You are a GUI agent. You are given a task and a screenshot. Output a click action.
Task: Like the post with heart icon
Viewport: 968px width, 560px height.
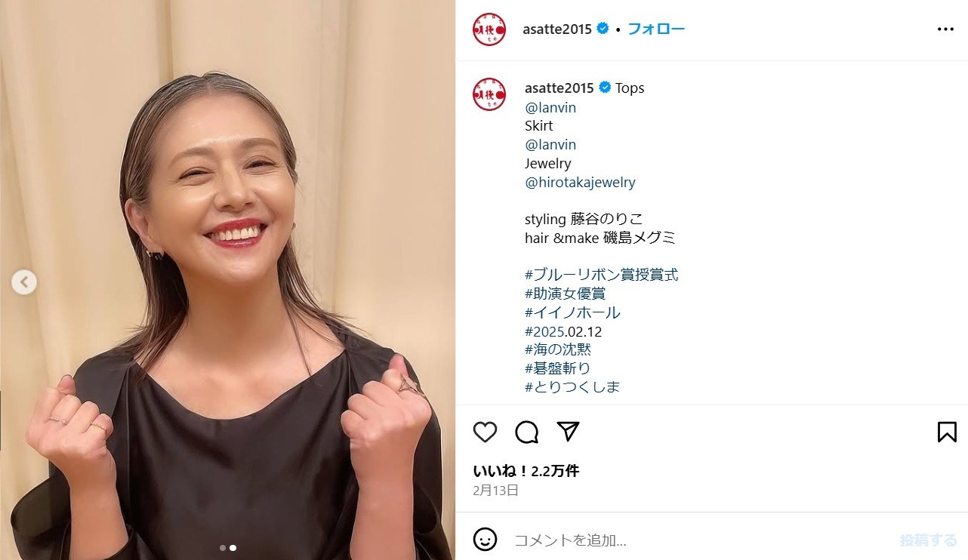coord(485,432)
